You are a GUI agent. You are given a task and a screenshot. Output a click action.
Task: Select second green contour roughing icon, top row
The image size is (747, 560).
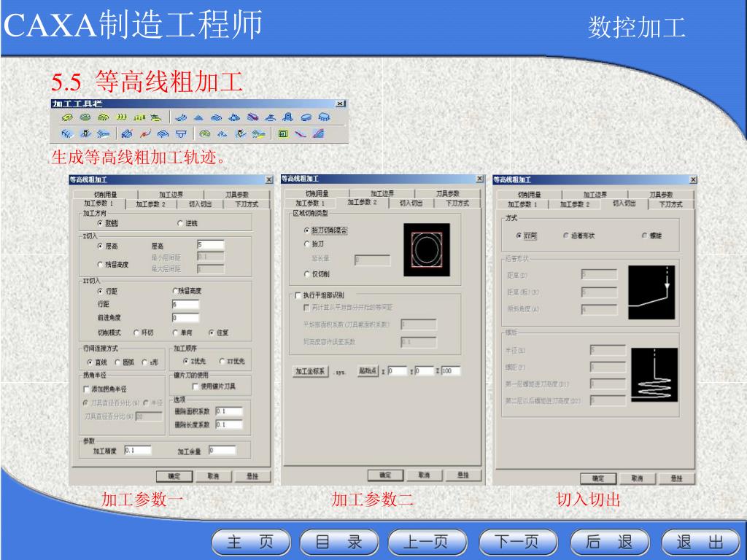click(85, 117)
